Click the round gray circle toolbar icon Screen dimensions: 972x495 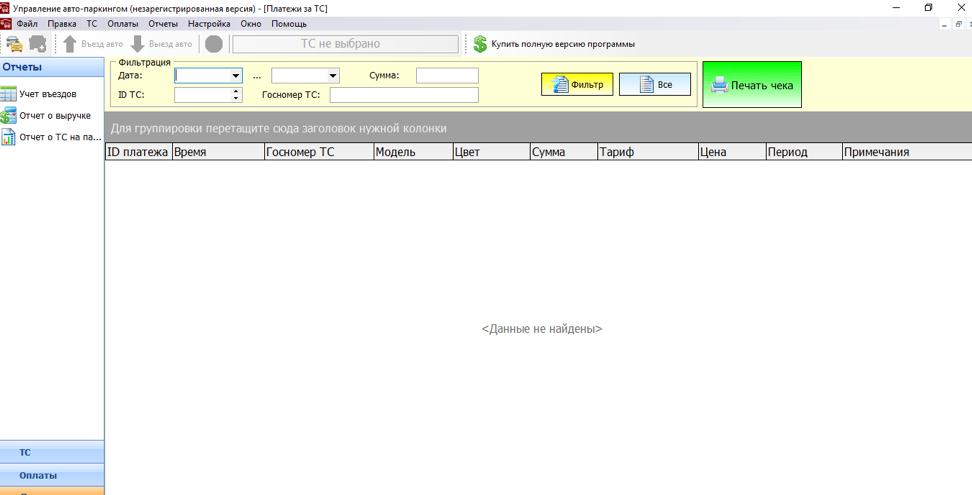[214, 44]
